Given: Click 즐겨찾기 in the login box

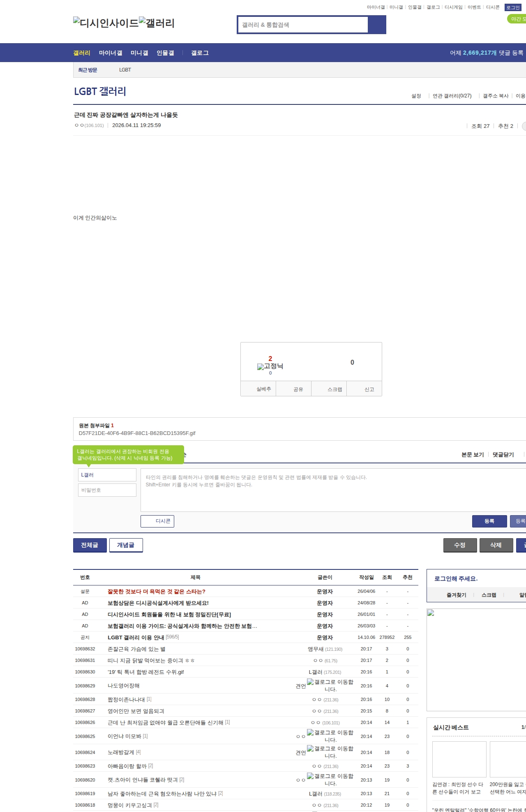Looking at the screenshot, I should point(457,595).
